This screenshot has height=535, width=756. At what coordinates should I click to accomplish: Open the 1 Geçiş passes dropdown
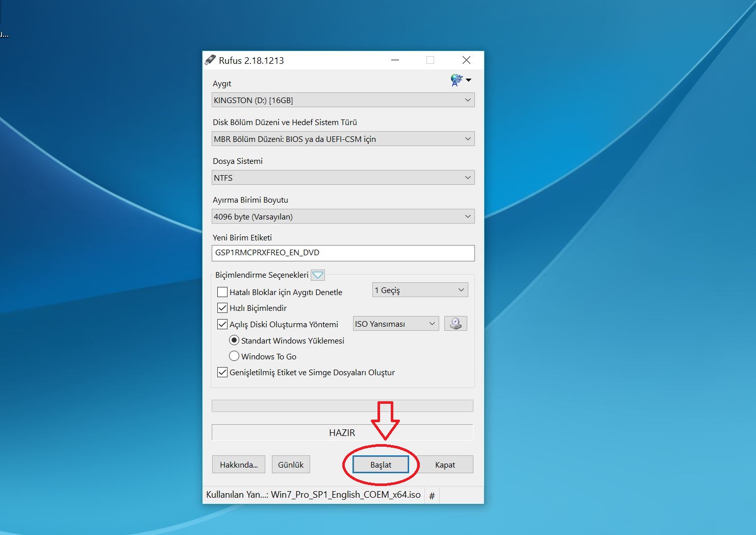tap(420, 290)
